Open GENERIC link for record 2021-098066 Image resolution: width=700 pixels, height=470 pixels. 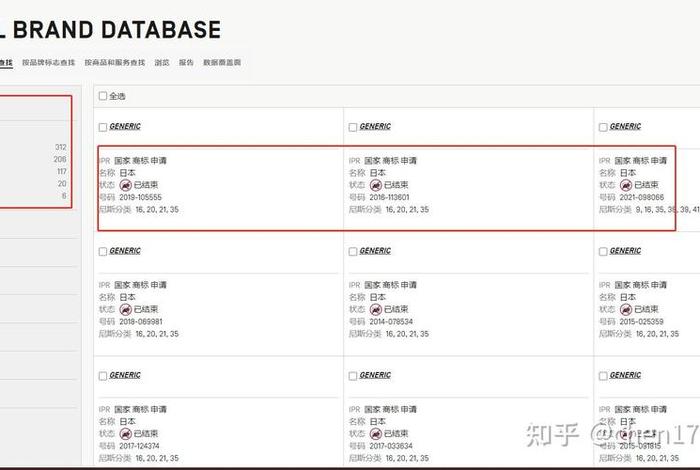click(625, 126)
